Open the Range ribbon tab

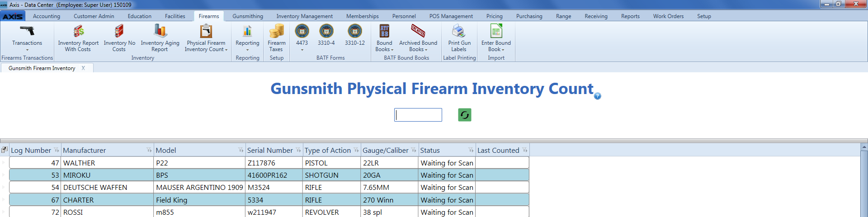[x=563, y=16]
